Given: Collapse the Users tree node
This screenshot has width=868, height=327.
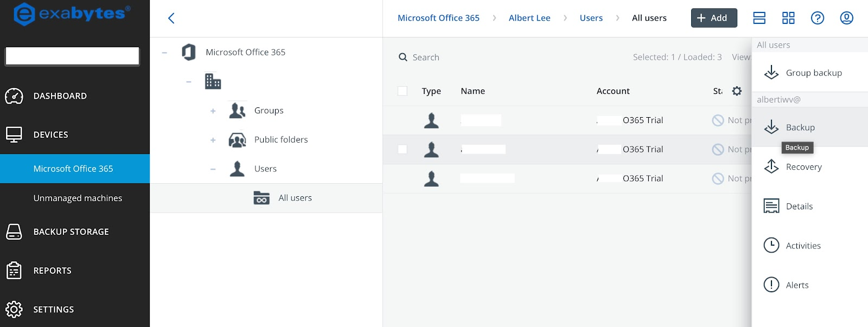Looking at the screenshot, I should [213, 169].
